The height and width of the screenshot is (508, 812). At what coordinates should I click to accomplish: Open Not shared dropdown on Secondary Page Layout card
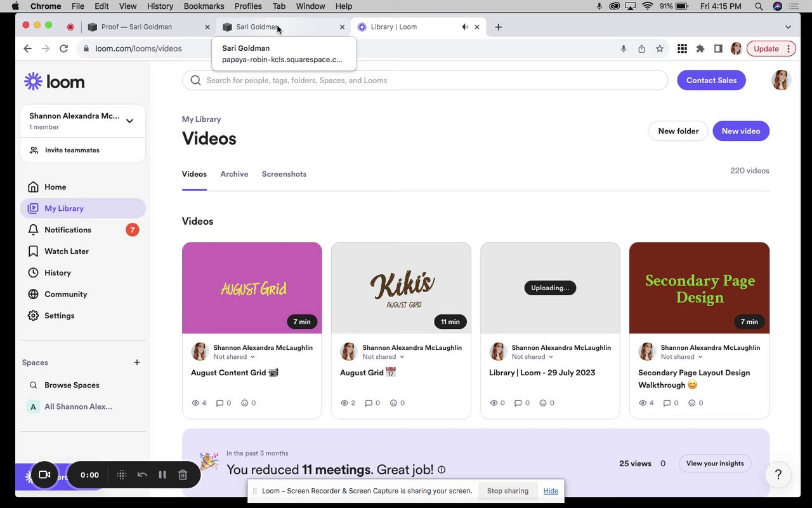coord(681,357)
